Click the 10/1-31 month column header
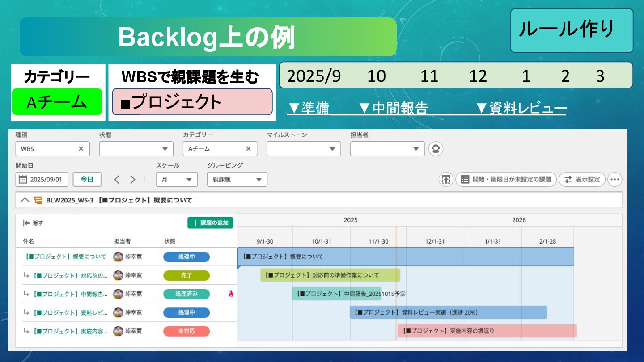The width and height of the screenshot is (644, 362). (x=322, y=241)
